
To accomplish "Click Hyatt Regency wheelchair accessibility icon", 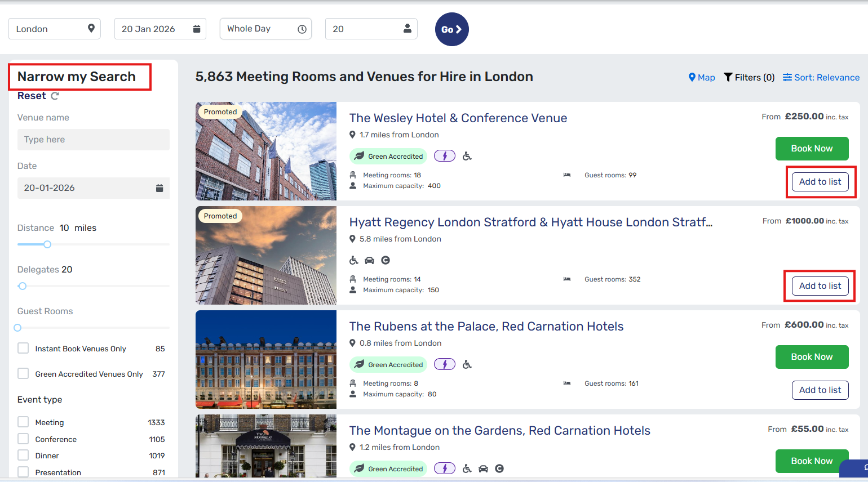I will [354, 260].
